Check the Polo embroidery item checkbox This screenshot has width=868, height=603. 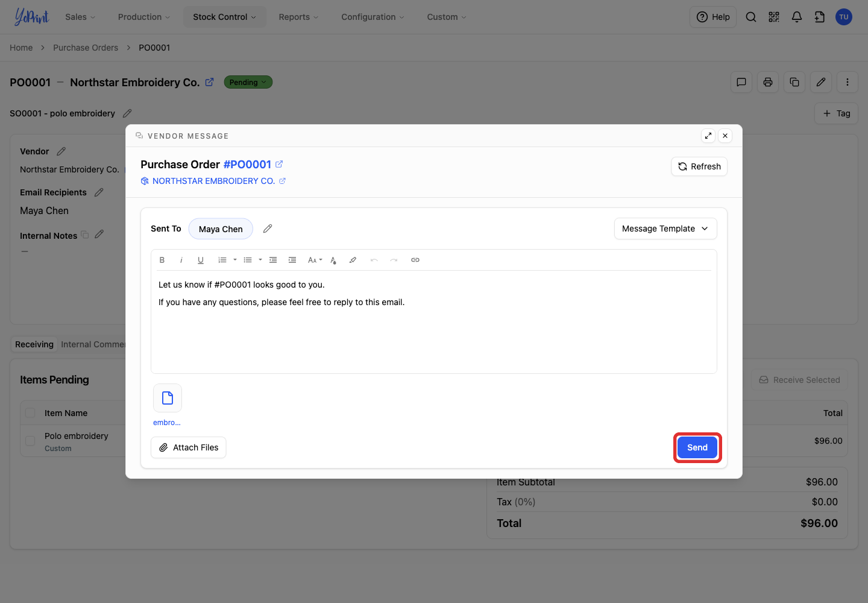[x=30, y=441]
